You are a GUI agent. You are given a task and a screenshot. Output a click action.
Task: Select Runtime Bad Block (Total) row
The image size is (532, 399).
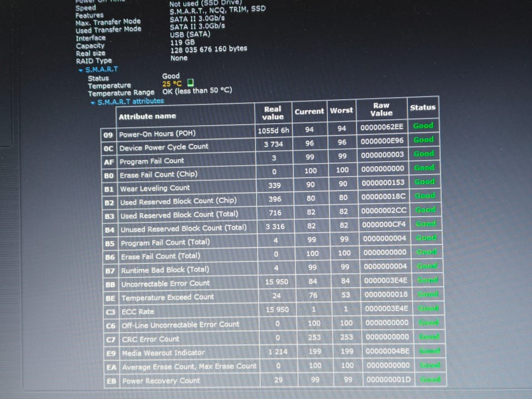click(x=273, y=268)
